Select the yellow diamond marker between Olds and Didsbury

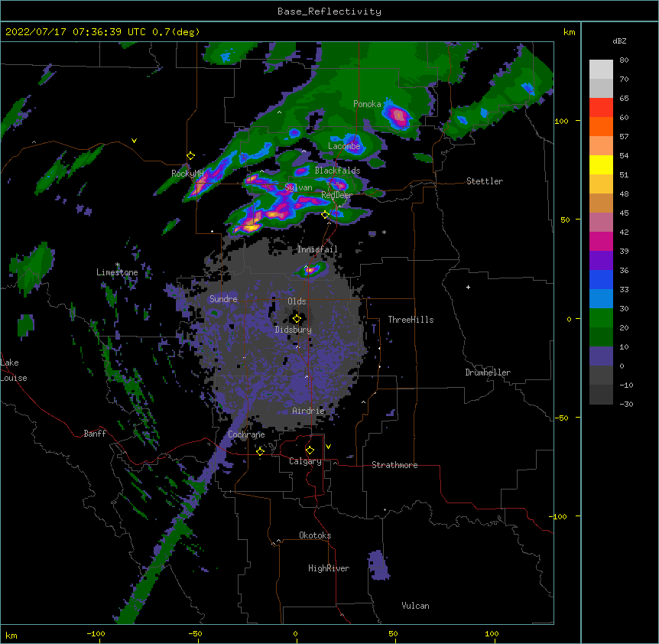[x=297, y=319]
